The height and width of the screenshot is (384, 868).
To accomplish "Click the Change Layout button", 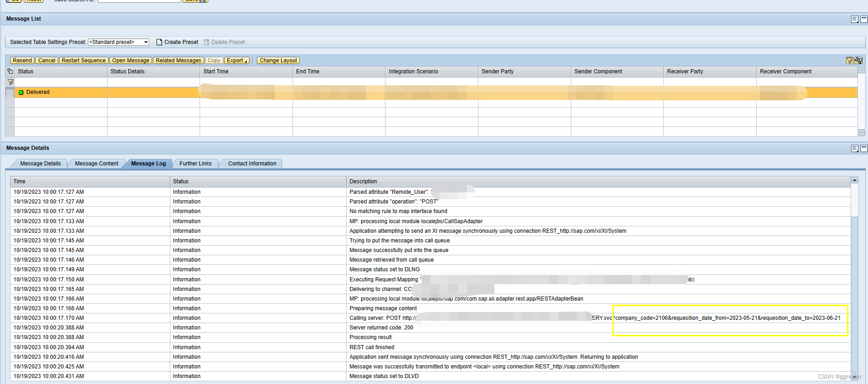I will (278, 60).
